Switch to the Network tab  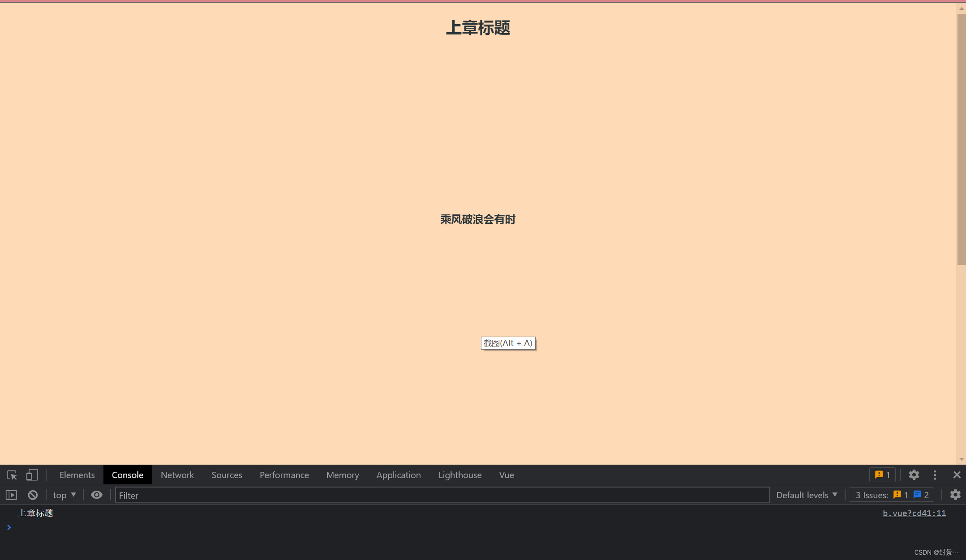click(x=177, y=475)
